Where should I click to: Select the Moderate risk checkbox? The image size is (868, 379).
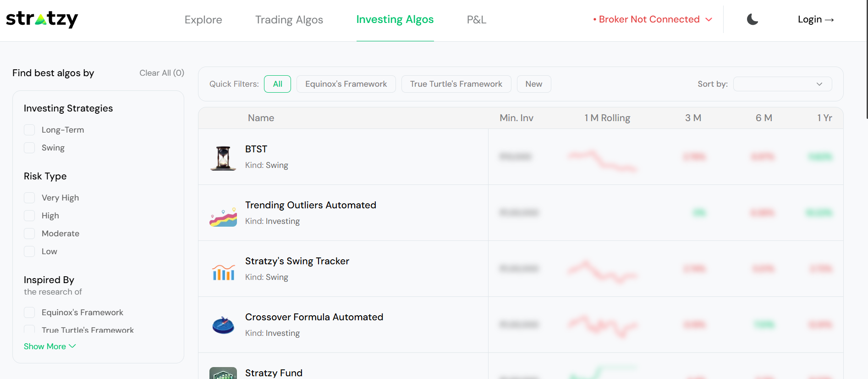(x=29, y=234)
